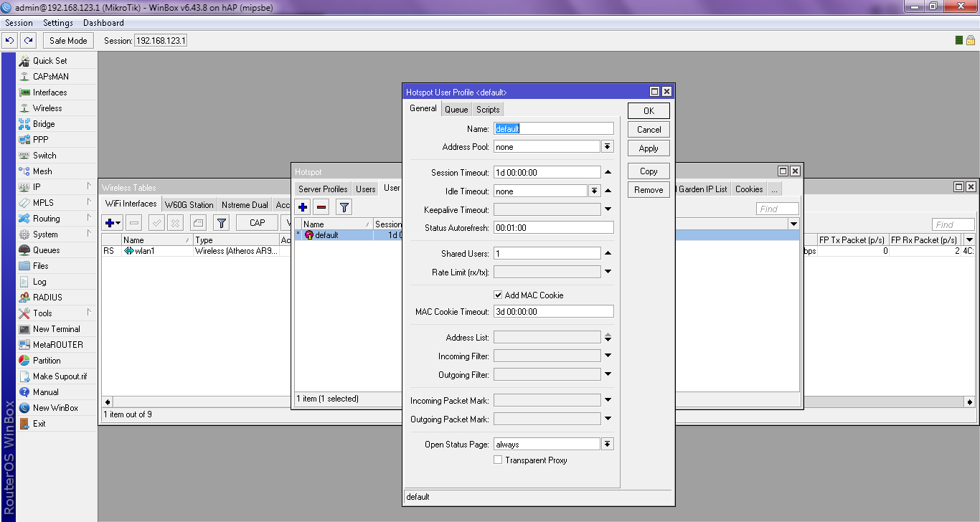Open the System submenu in the sidebar
Viewport: 980px width, 522px height.
tap(57, 234)
